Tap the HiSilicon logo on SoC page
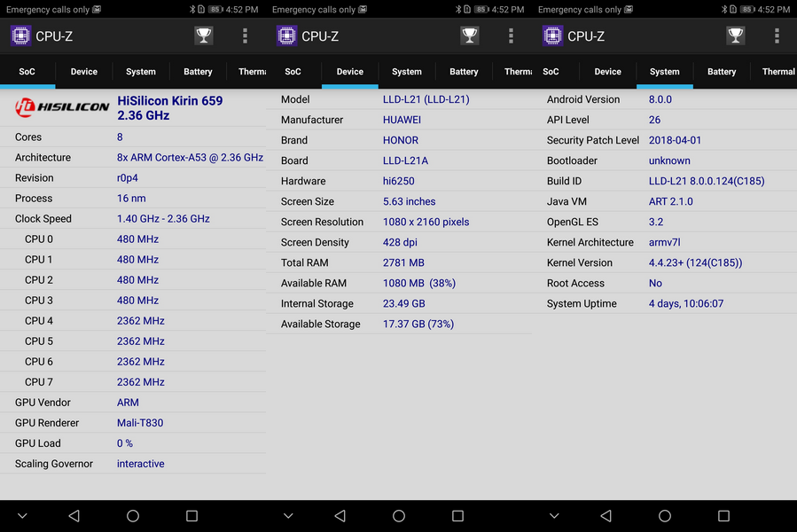 click(61, 107)
